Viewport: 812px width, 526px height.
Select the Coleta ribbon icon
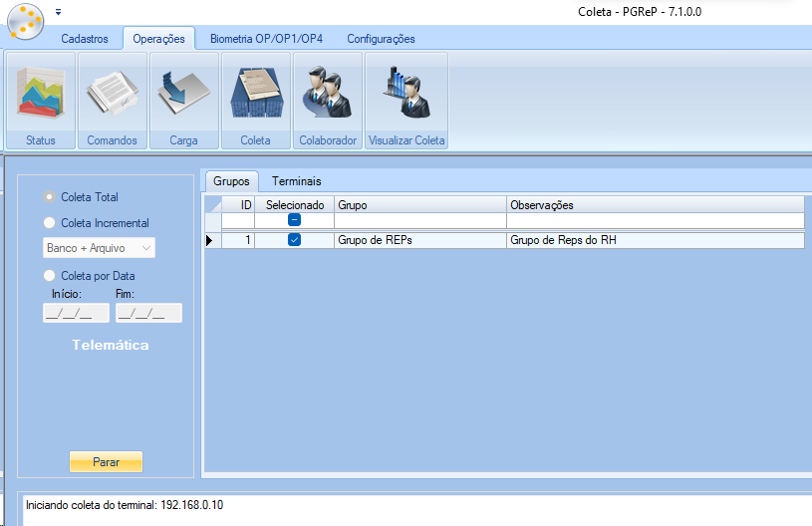click(x=255, y=100)
